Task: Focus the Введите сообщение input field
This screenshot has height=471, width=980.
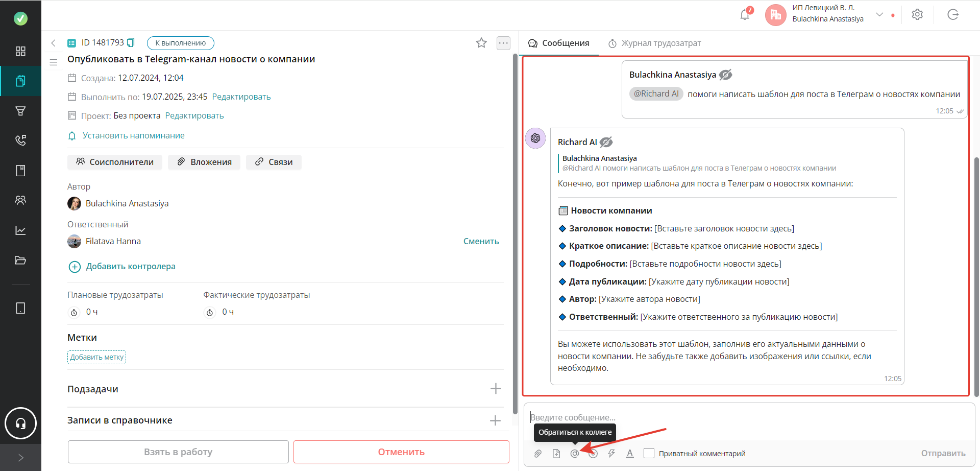Action: [749, 417]
